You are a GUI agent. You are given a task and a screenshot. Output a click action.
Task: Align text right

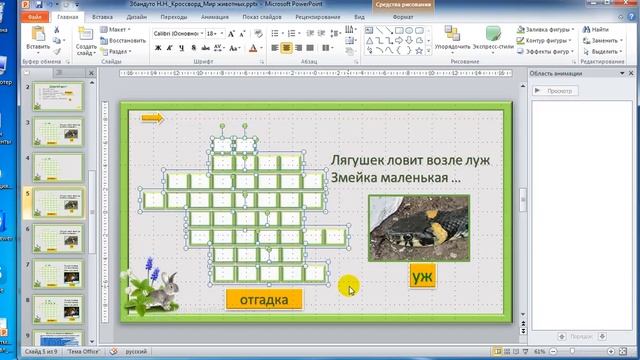point(298,48)
